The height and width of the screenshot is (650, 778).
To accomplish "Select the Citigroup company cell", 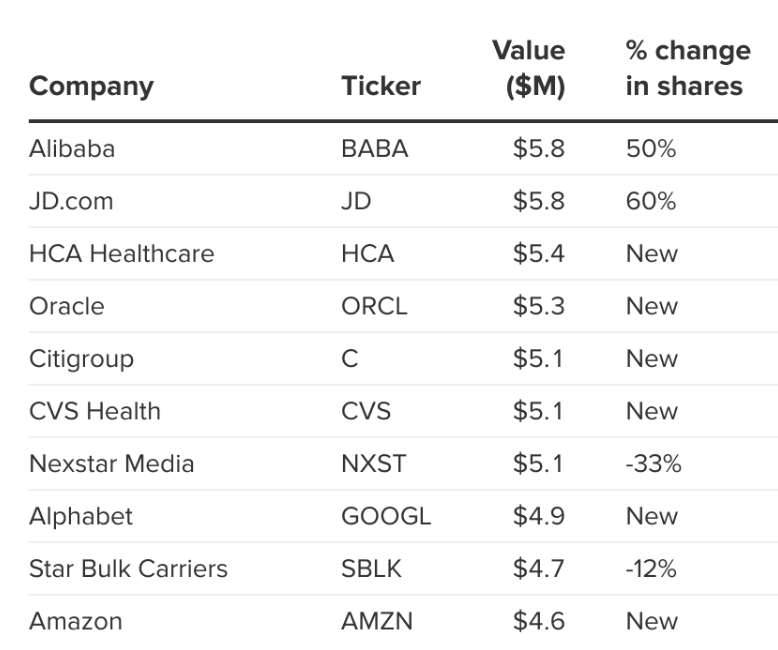I will pos(81,359).
